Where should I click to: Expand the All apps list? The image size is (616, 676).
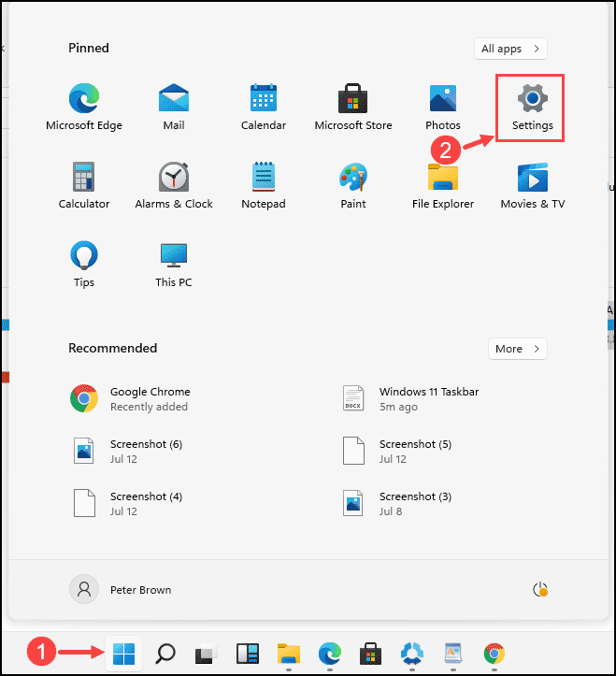click(510, 49)
